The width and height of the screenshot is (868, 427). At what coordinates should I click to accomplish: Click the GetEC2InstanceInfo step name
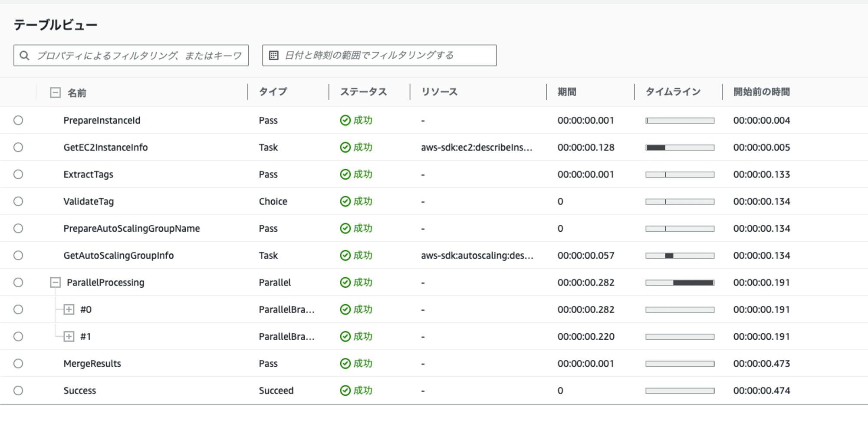[105, 147]
